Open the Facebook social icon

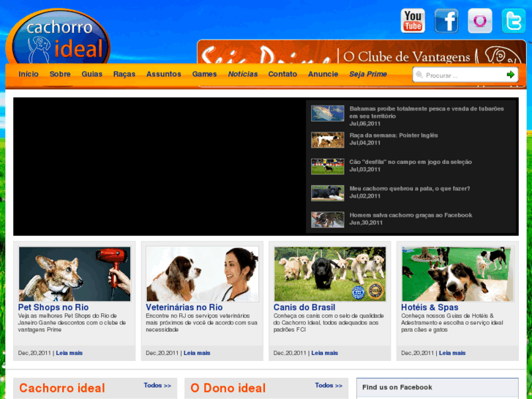(x=446, y=20)
